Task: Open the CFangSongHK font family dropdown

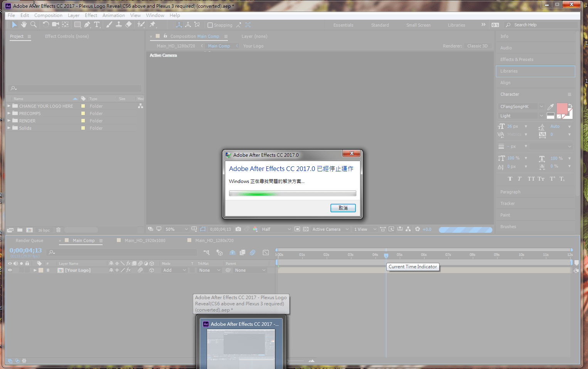Action: tap(521, 107)
